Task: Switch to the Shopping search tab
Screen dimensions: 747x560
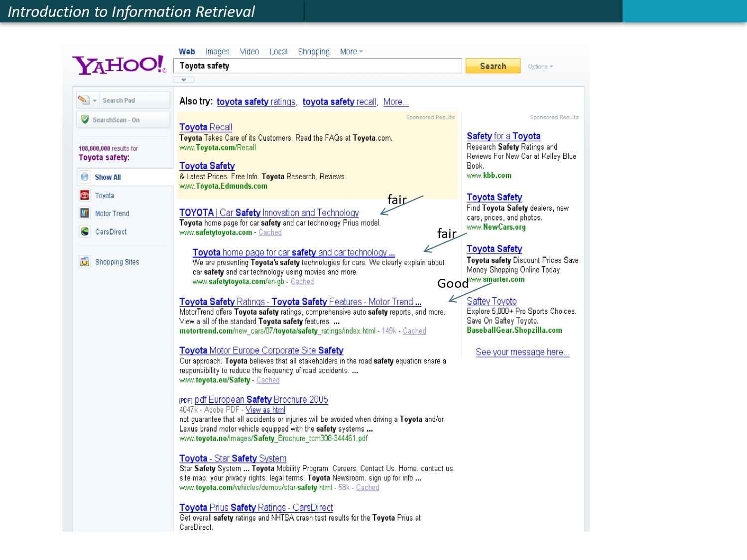Action: pyautogui.click(x=313, y=52)
